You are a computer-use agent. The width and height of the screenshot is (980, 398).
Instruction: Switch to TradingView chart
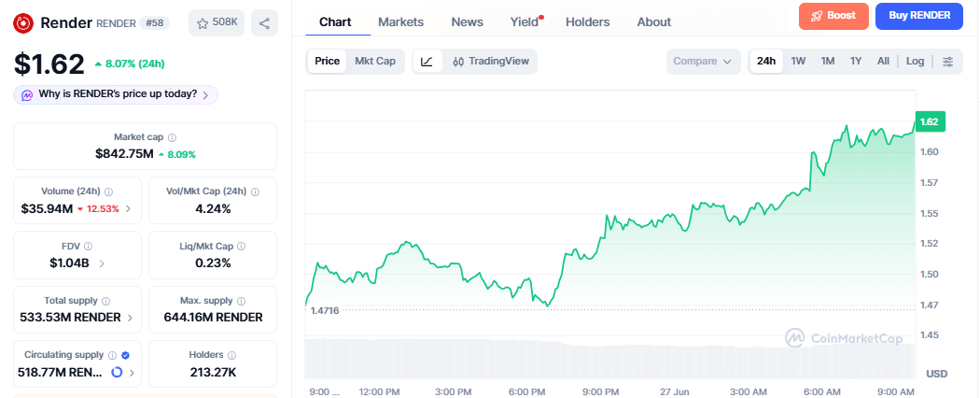491,62
